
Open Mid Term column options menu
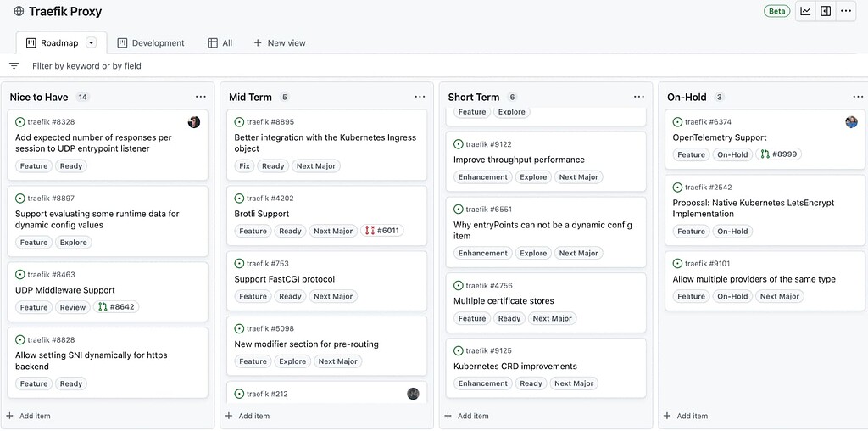(420, 98)
